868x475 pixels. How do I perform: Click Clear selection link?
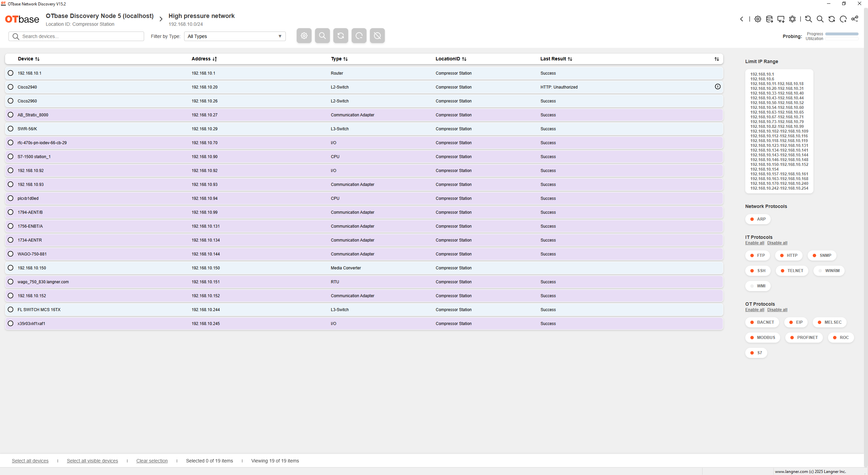152,461
